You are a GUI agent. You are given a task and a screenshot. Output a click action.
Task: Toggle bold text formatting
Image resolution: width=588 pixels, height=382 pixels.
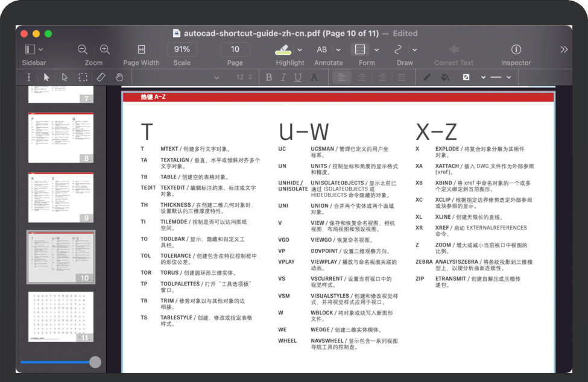[269, 77]
